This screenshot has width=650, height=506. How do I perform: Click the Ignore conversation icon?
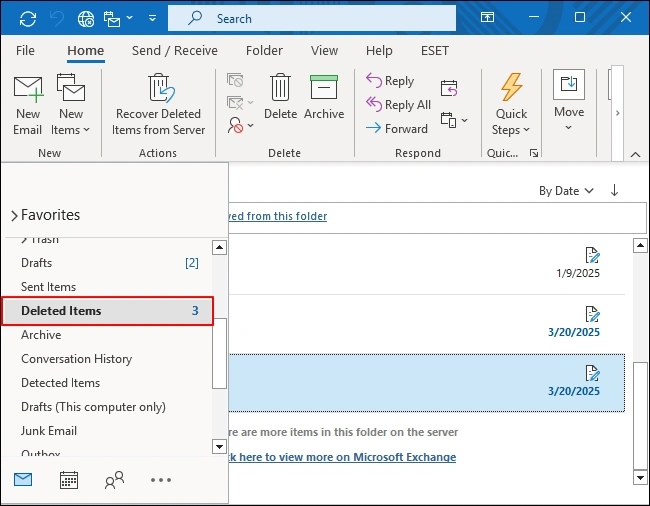coord(235,80)
